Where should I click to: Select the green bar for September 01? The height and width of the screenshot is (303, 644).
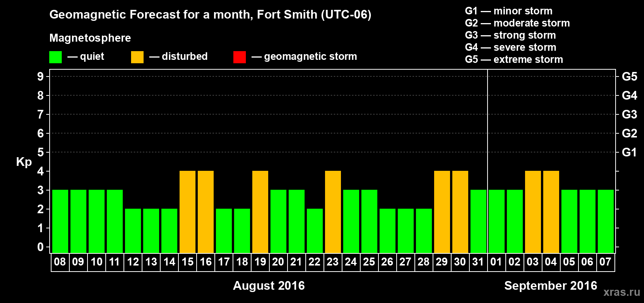[x=497, y=221]
